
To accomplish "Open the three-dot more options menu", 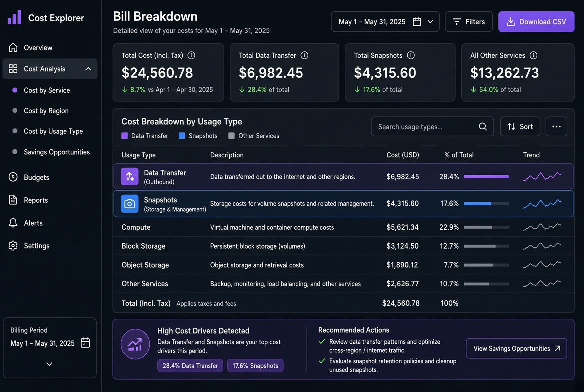I will (x=556, y=126).
